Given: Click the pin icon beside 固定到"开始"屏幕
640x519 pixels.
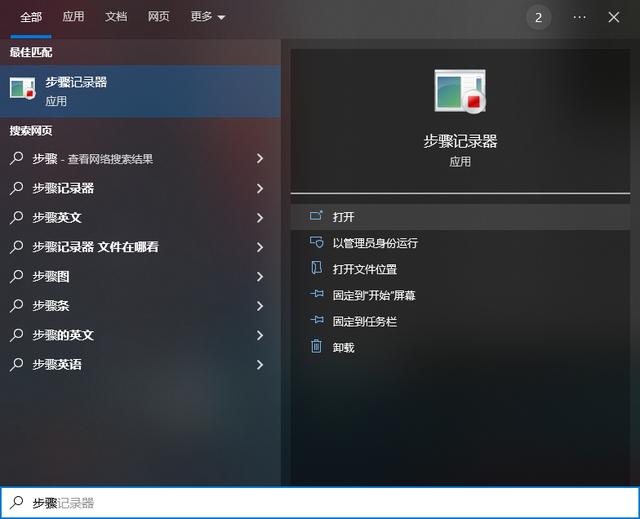Looking at the screenshot, I should [x=316, y=294].
